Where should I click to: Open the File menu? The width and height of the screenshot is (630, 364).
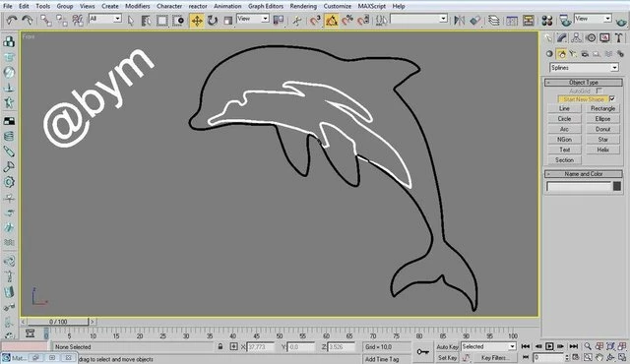[x=7, y=6]
